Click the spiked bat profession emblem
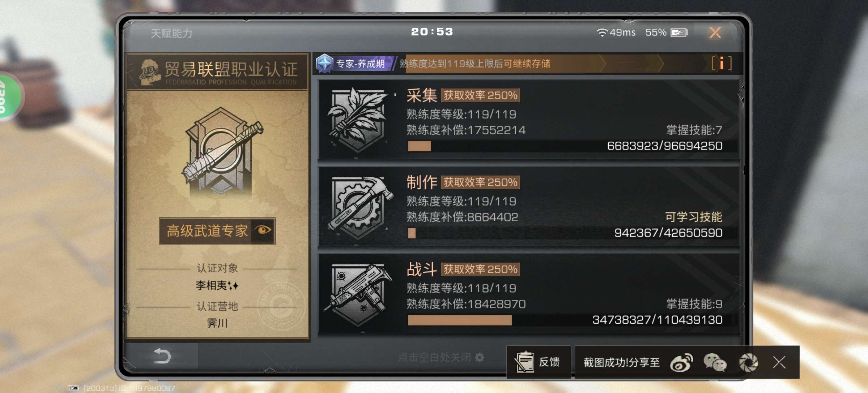Screen dimensions: 868x393 coord(222,151)
